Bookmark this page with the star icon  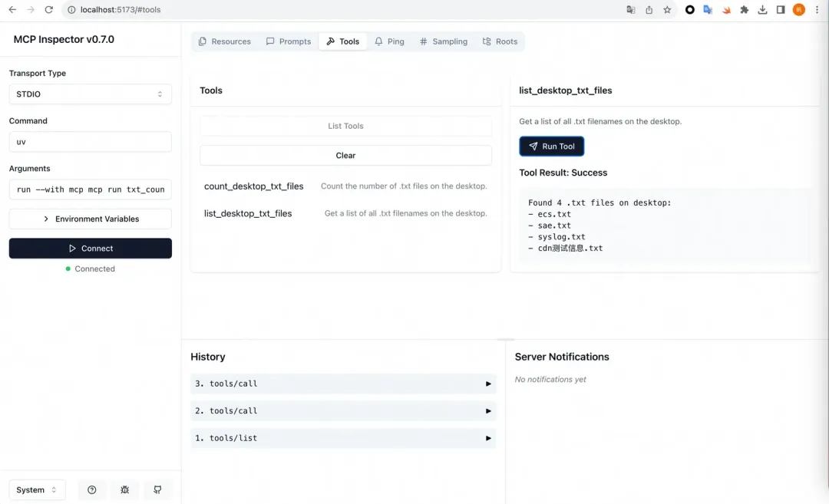coord(667,10)
